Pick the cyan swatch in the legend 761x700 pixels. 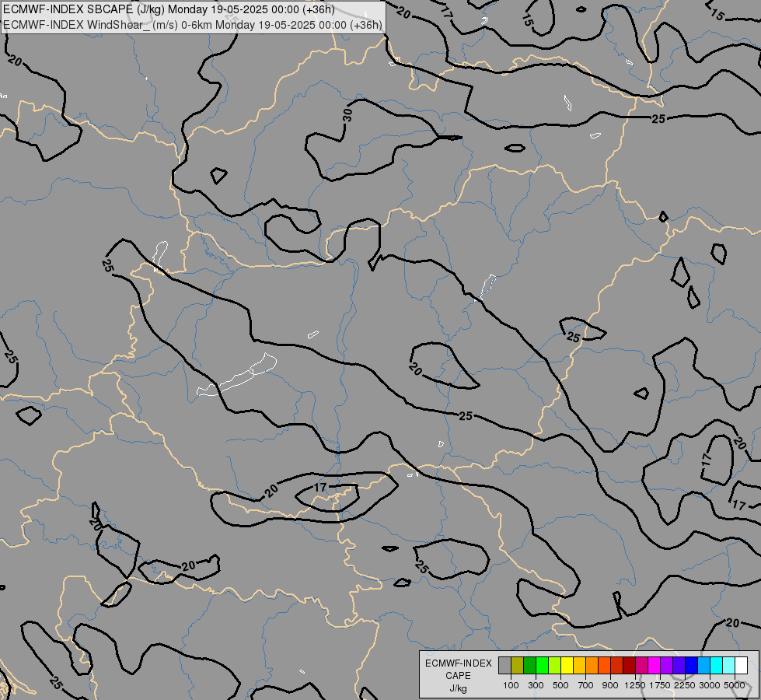click(716, 665)
